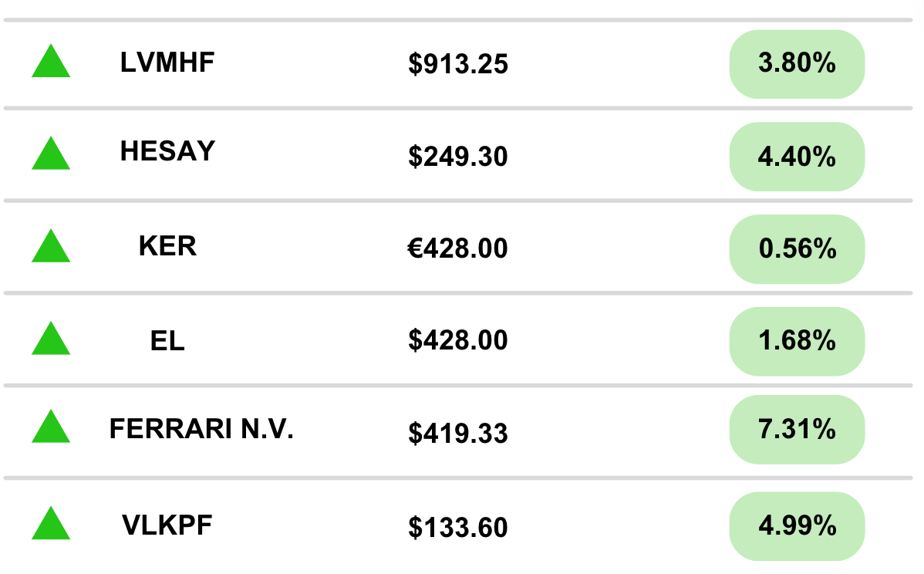Click the 7.31% change badge
Screen dimensions: 924x574
pyautogui.click(x=797, y=430)
